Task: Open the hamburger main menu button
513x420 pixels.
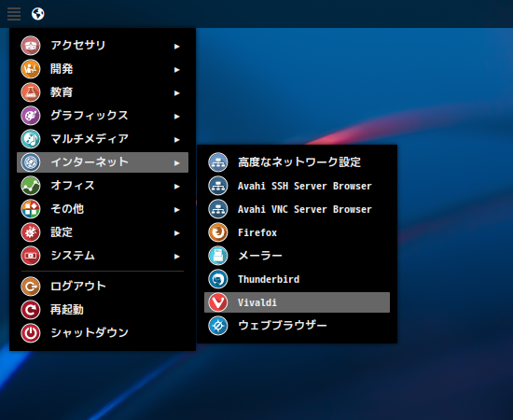Action: (14, 14)
